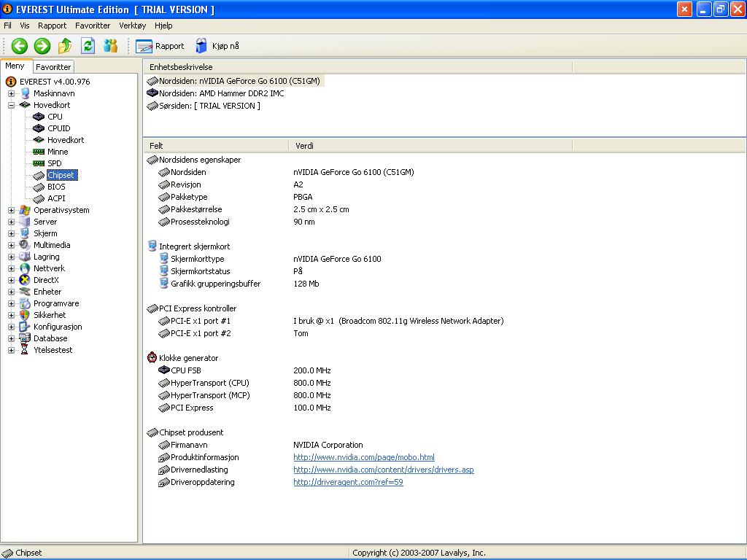The width and height of the screenshot is (747, 560).
Task: Open the Favoritter menu in menu bar
Action: [x=93, y=26]
